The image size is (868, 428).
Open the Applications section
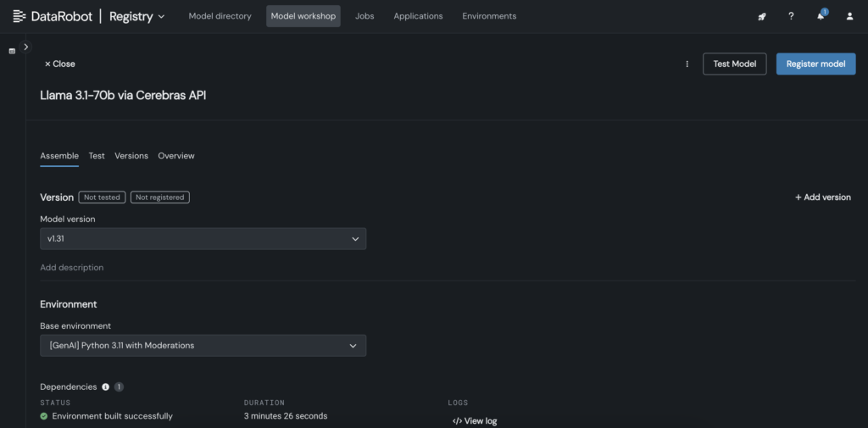tap(418, 16)
